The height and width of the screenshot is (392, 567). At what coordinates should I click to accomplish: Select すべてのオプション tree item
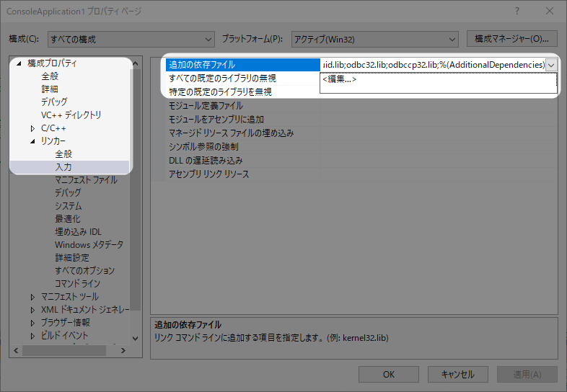click(x=84, y=271)
